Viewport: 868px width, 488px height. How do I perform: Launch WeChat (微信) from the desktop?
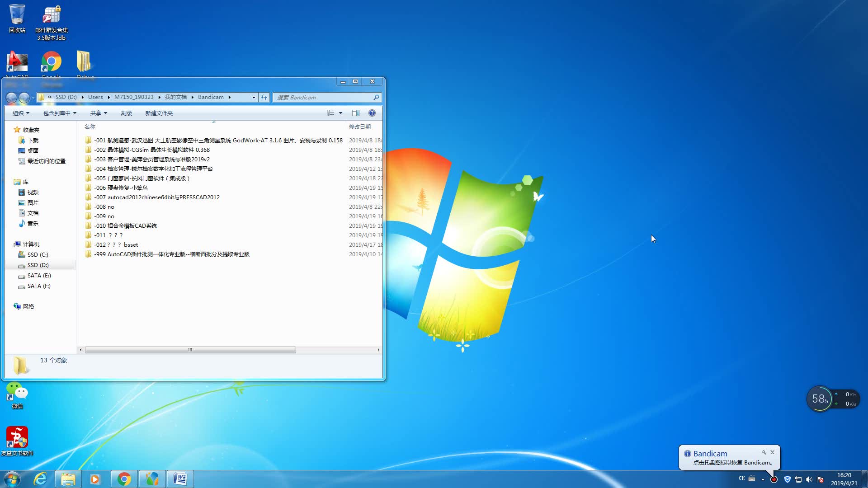pyautogui.click(x=17, y=395)
